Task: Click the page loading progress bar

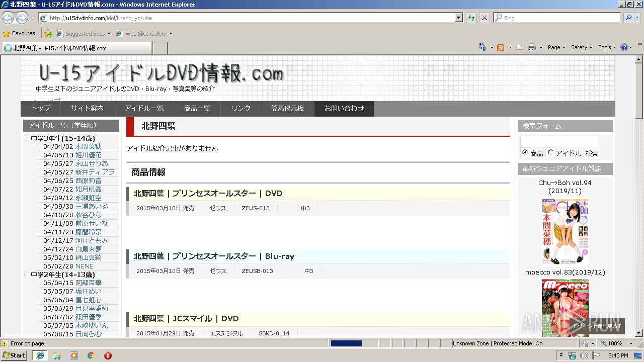Action: click(354, 343)
